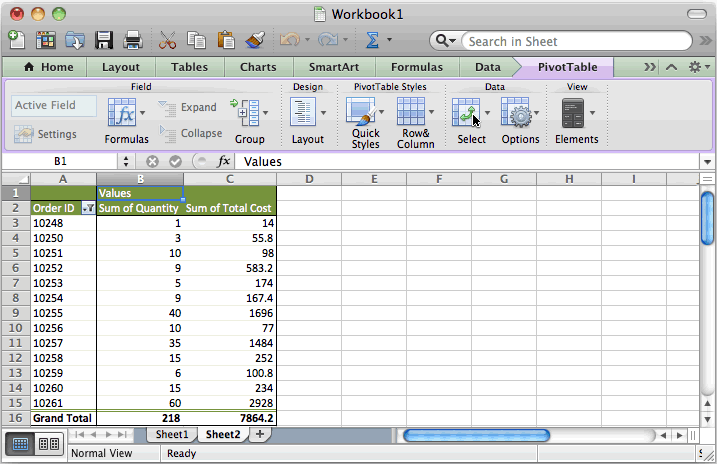717x464 pixels.
Task: Open the SmartArt ribbon tab
Action: pos(334,67)
